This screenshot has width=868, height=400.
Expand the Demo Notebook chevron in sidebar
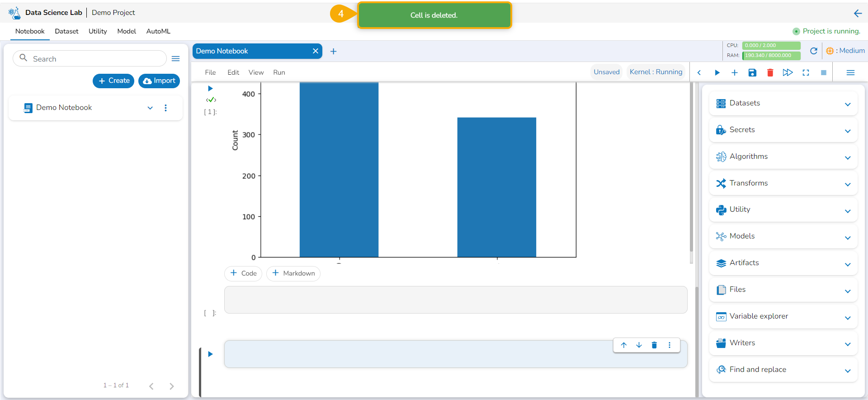point(150,108)
